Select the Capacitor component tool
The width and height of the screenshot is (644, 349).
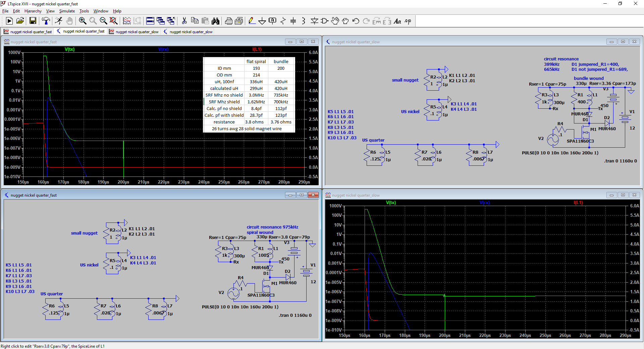(293, 21)
